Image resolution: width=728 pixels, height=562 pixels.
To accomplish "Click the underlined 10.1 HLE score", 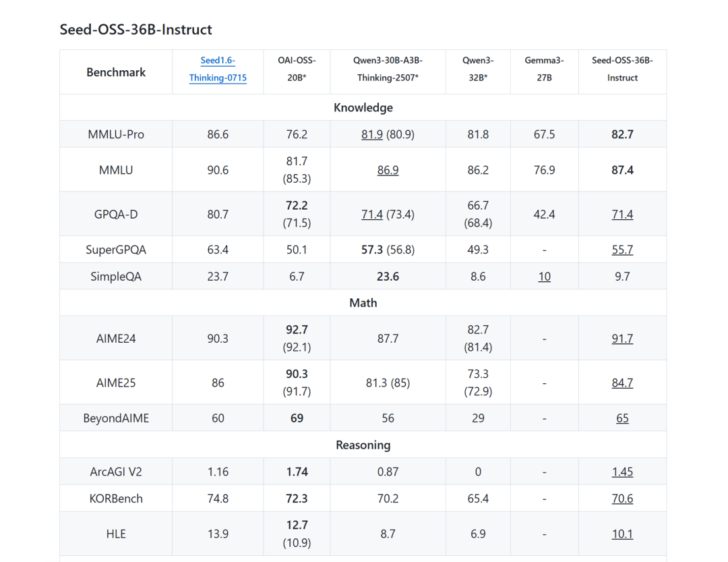I will click(622, 534).
